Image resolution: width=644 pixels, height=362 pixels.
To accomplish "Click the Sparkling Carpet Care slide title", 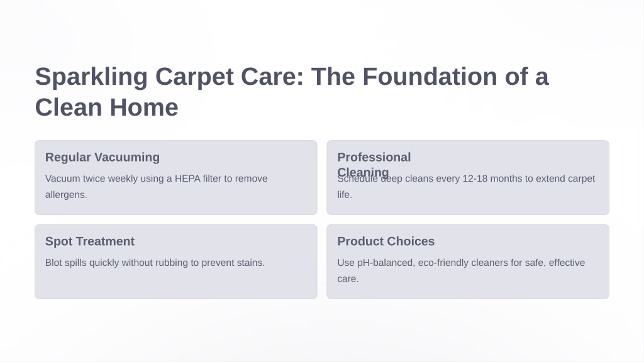I will [x=292, y=92].
